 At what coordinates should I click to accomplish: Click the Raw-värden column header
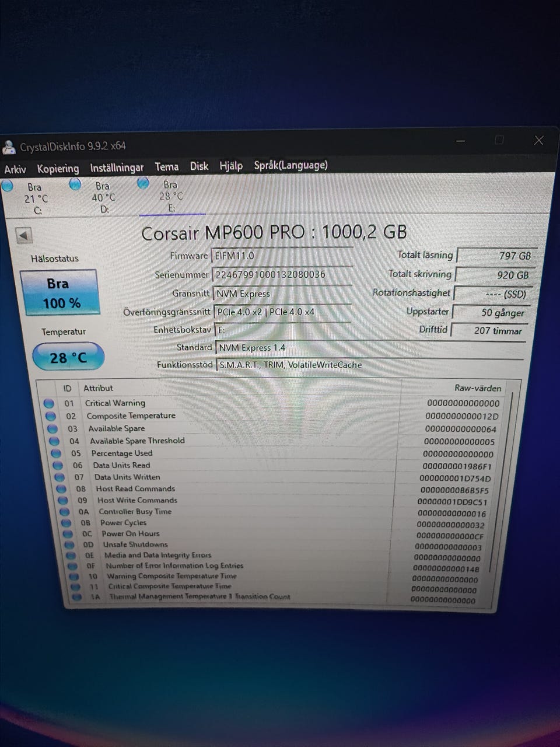(478, 388)
